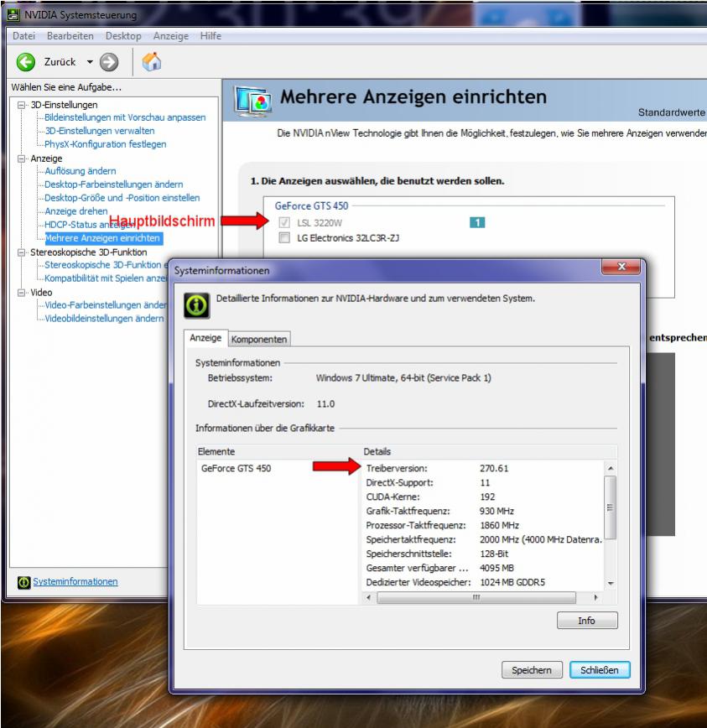
Task: Open the Hilfe menu
Action: click(211, 36)
